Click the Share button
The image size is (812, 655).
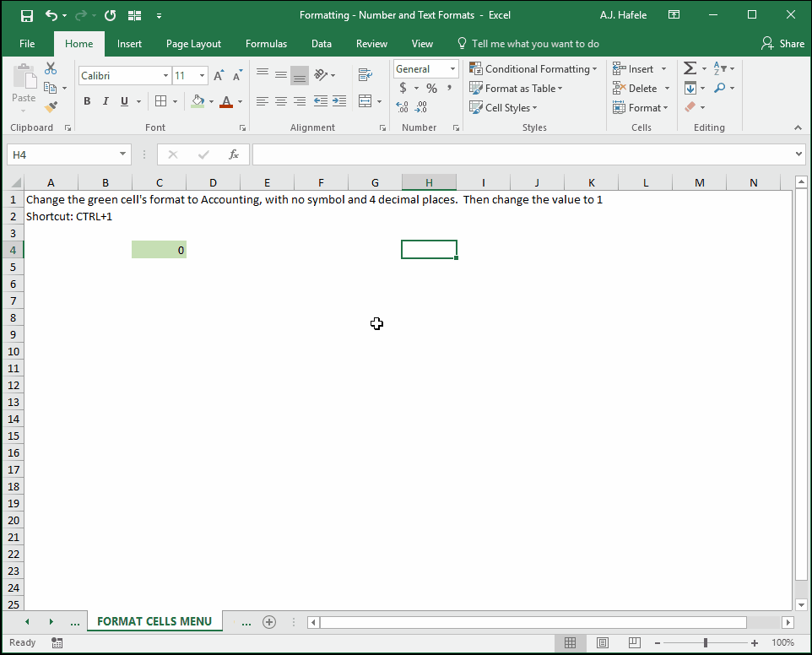(x=782, y=44)
